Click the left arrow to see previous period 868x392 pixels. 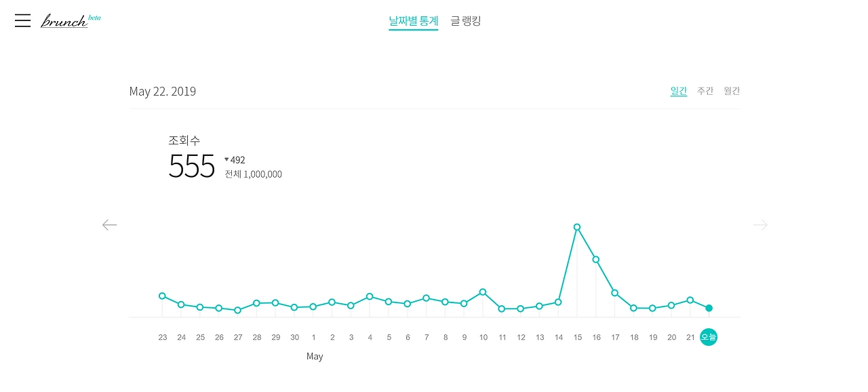[109, 224]
